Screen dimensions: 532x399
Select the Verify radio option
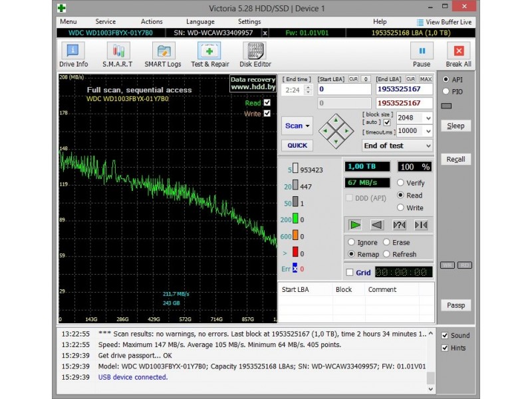pyautogui.click(x=400, y=183)
